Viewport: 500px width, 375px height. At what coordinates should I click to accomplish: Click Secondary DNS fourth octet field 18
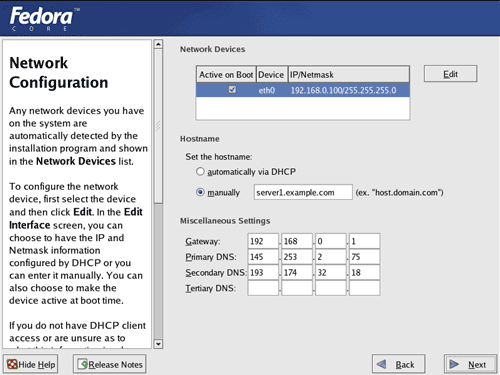364,272
